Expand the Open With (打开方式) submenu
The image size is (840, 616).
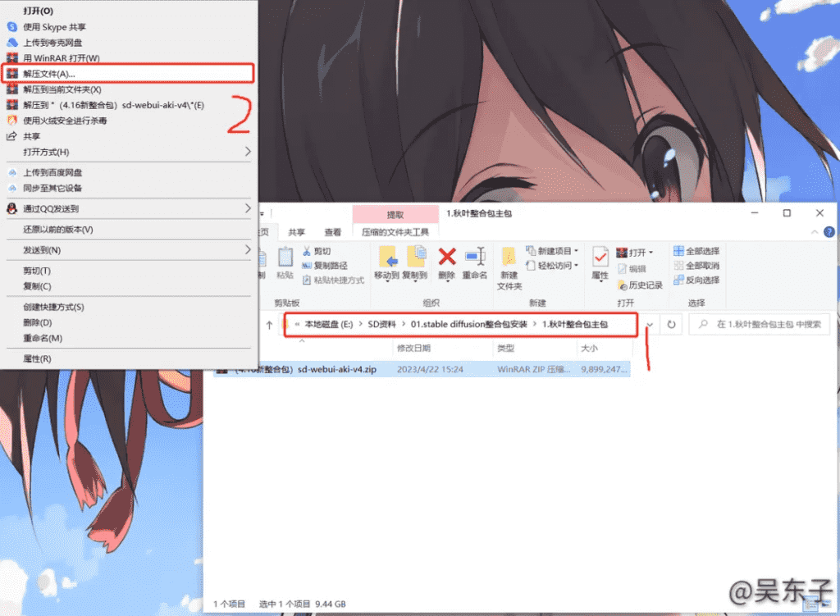tap(123, 152)
